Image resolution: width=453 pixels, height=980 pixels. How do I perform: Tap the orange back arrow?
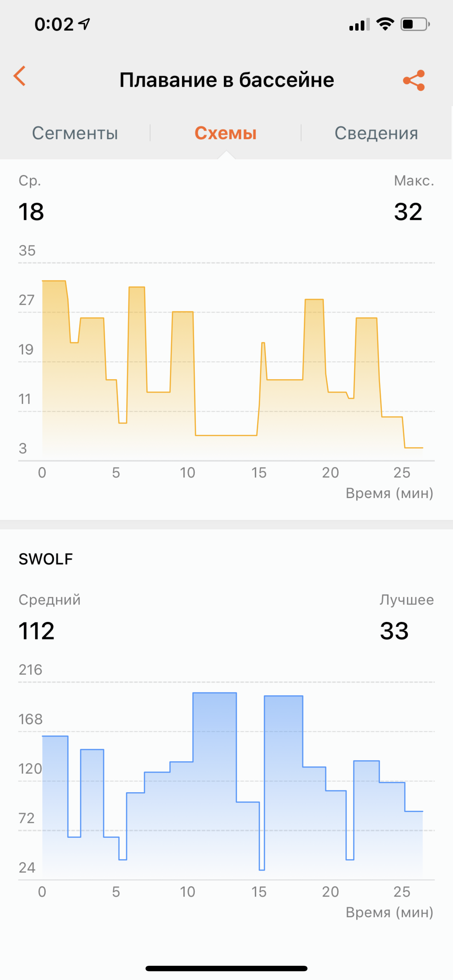tap(20, 76)
